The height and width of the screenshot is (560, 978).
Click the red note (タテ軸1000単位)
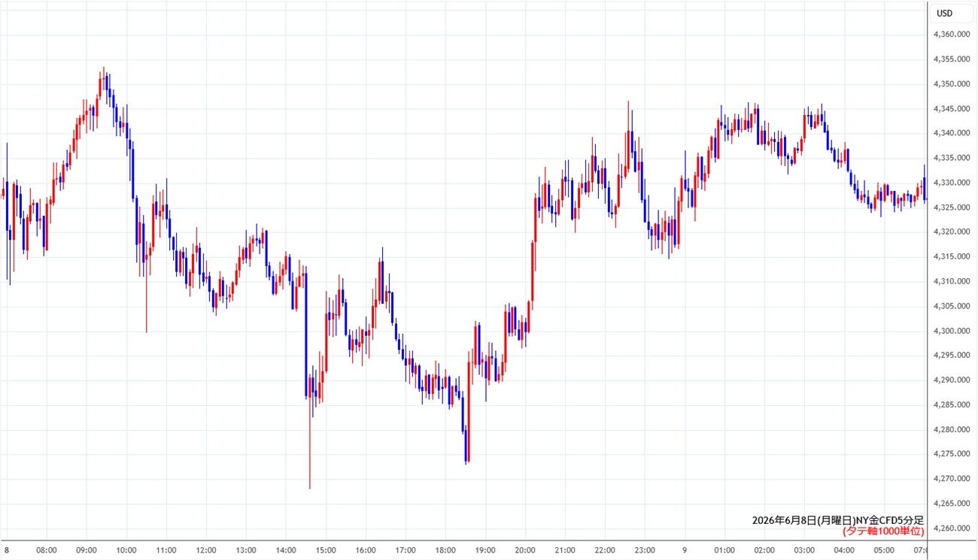click(883, 531)
